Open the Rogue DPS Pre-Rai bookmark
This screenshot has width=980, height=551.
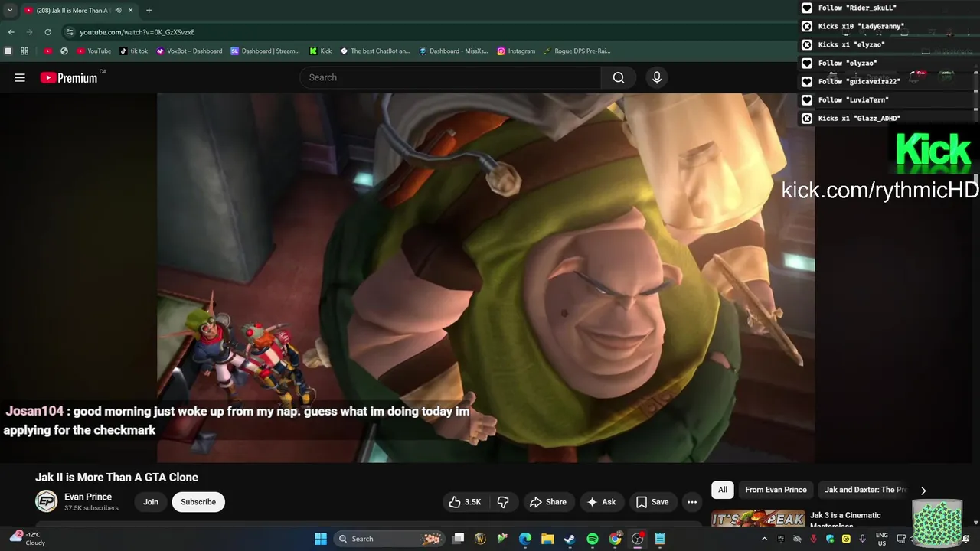(x=577, y=51)
